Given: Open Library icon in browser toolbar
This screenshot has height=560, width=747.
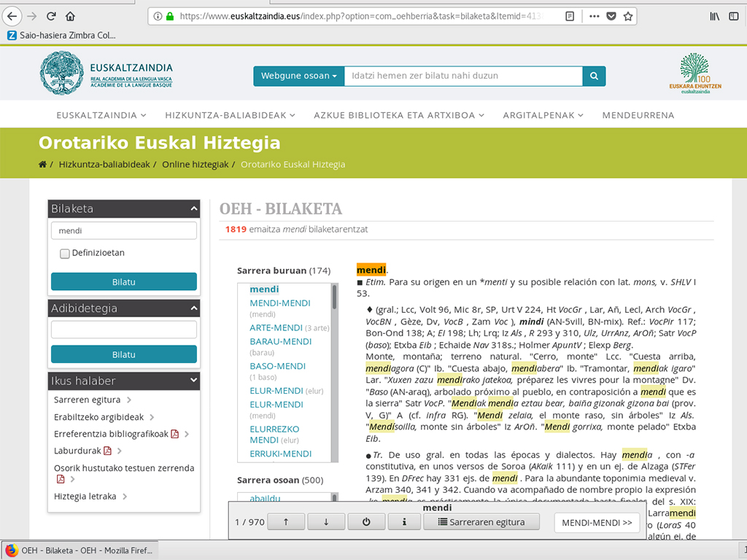Looking at the screenshot, I should (x=715, y=16).
